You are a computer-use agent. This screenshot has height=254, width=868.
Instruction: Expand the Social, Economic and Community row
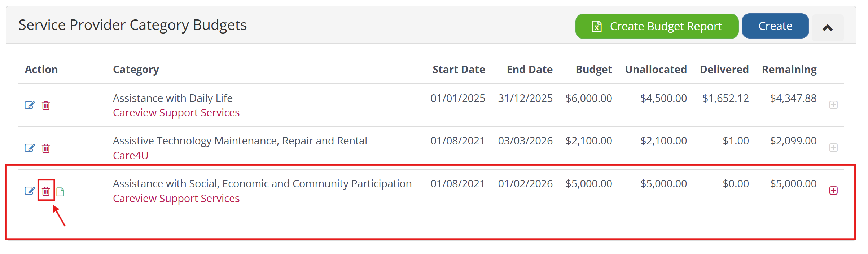pyautogui.click(x=833, y=191)
